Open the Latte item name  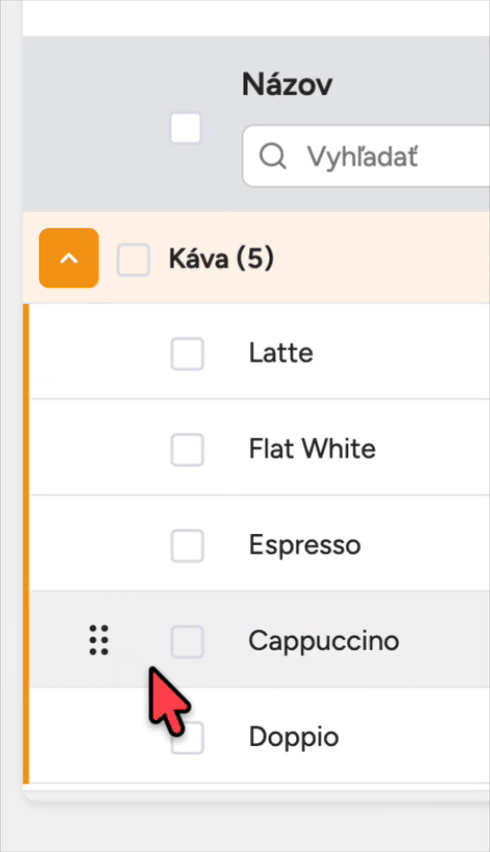point(281,353)
